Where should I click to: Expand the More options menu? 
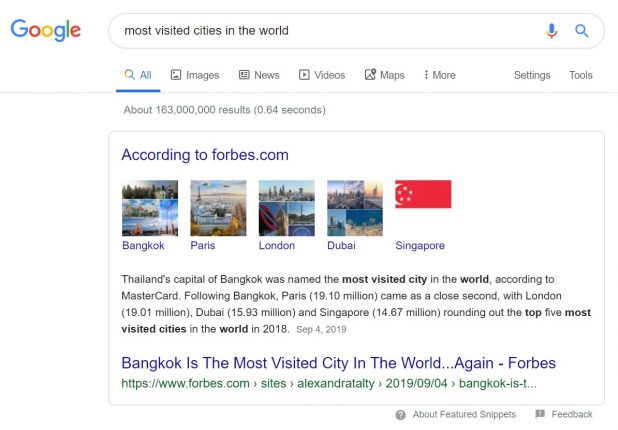(x=439, y=75)
